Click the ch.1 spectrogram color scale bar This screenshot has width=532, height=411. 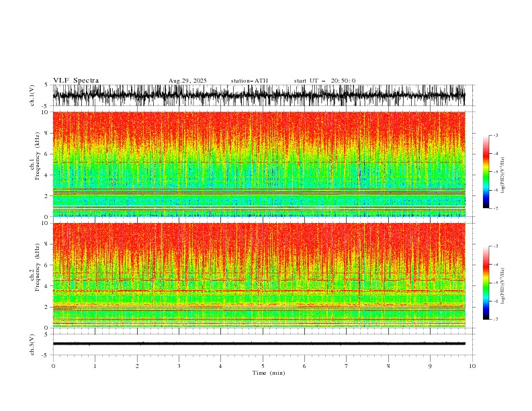pos(486,172)
